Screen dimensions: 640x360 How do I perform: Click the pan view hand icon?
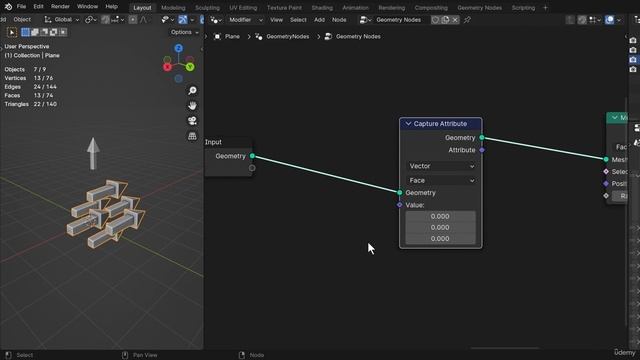click(192, 106)
